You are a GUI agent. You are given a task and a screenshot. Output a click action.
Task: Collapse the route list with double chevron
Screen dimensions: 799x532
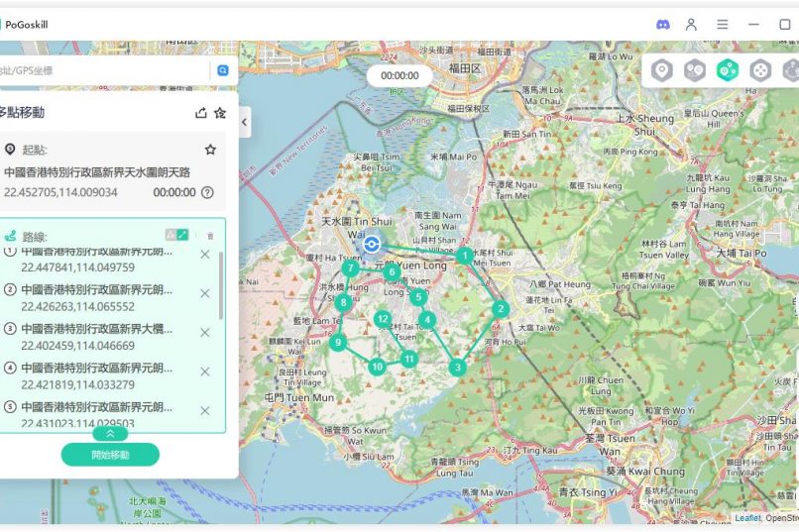pyautogui.click(x=110, y=433)
